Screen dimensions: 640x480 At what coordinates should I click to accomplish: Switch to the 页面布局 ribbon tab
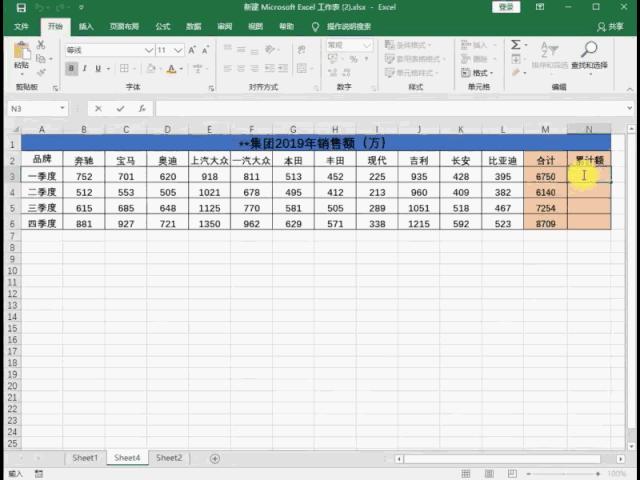tap(124, 27)
